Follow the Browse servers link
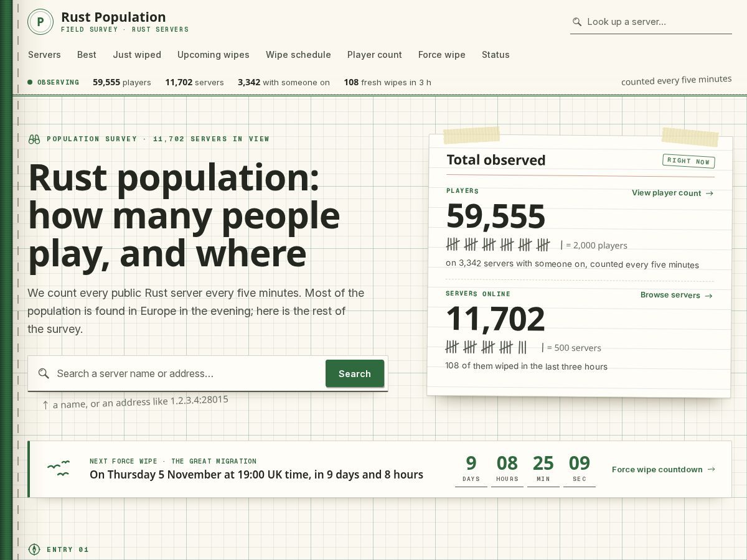This screenshot has width=747, height=560. pos(677,295)
